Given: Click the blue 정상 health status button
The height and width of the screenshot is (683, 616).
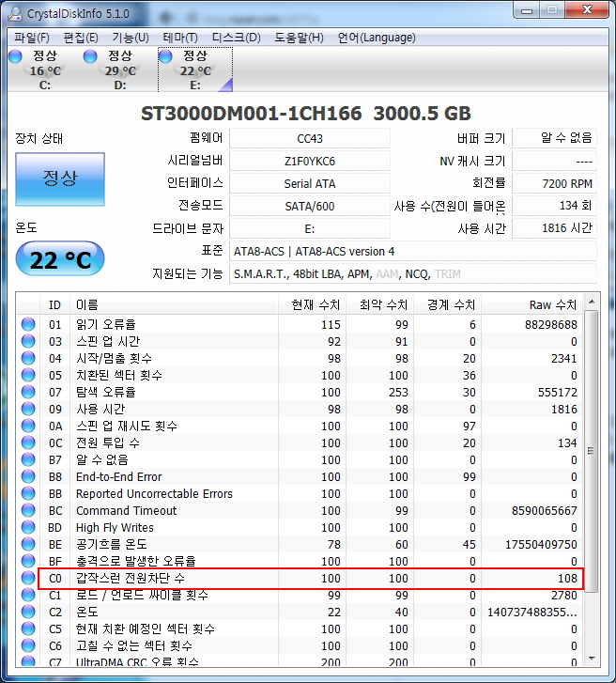Looking at the screenshot, I should click(x=60, y=179).
